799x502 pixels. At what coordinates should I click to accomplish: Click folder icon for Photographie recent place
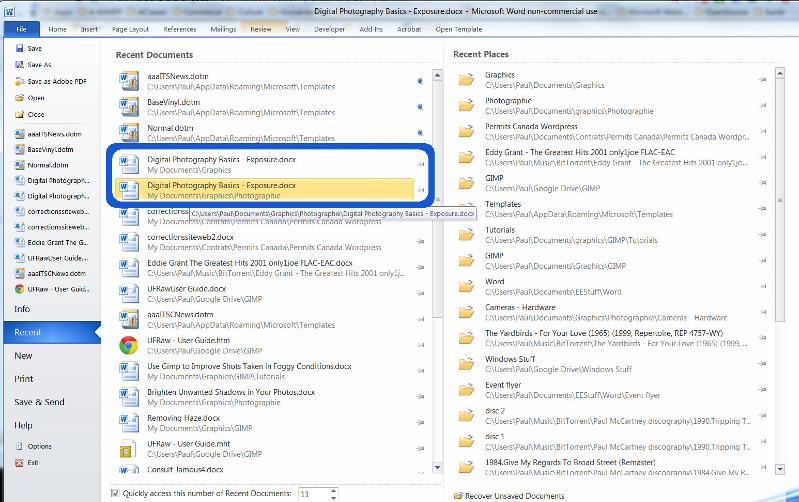click(466, 105)
